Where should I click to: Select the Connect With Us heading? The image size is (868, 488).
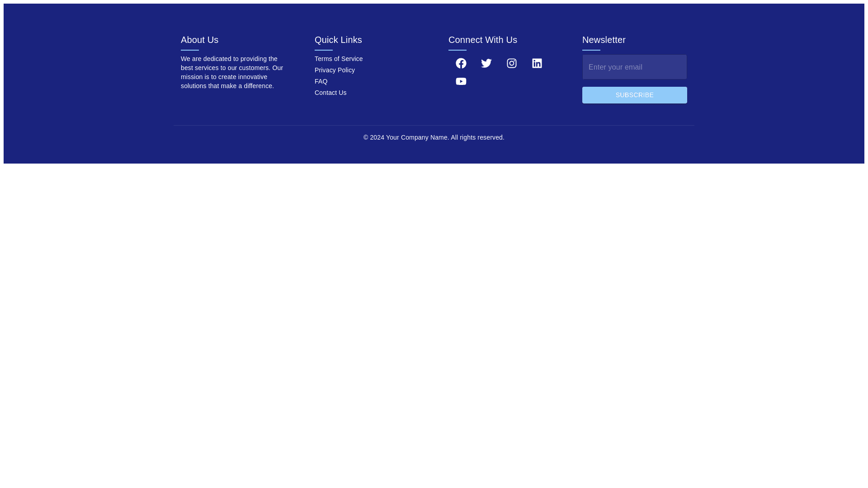tap(482, 40)
